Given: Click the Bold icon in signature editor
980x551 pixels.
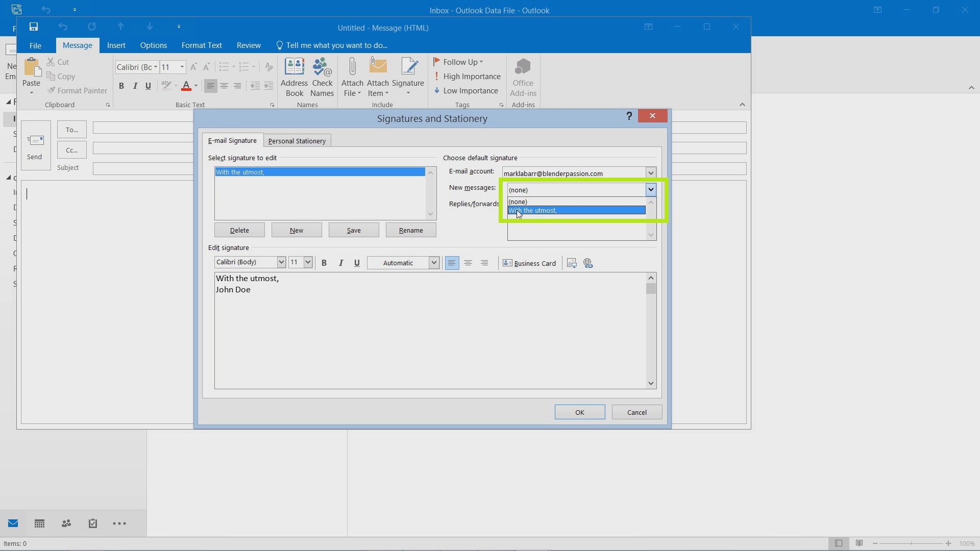Looking at the screenshot, I should point(324,262).
